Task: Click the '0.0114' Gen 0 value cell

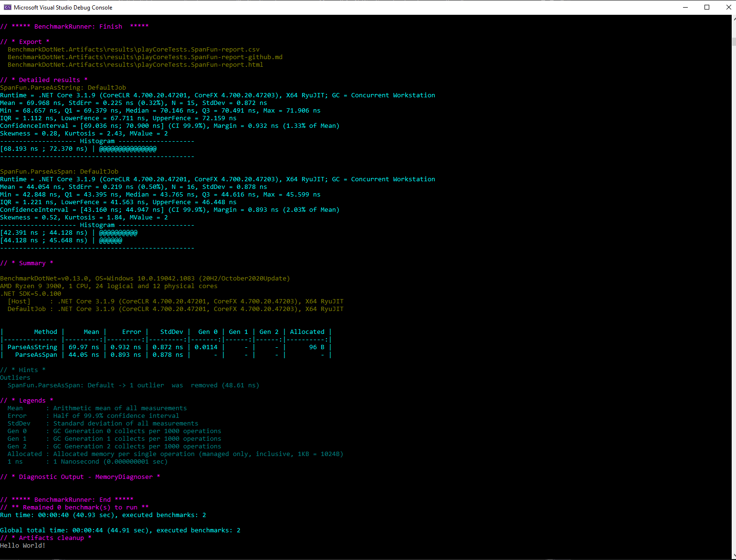Action: [x=206, y=347]
